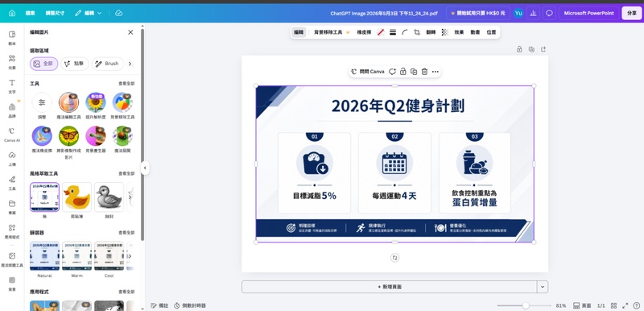Screen dimensions: 644x311
Task: Click the crop icon in the toolbar
Action: pos(417,32)
